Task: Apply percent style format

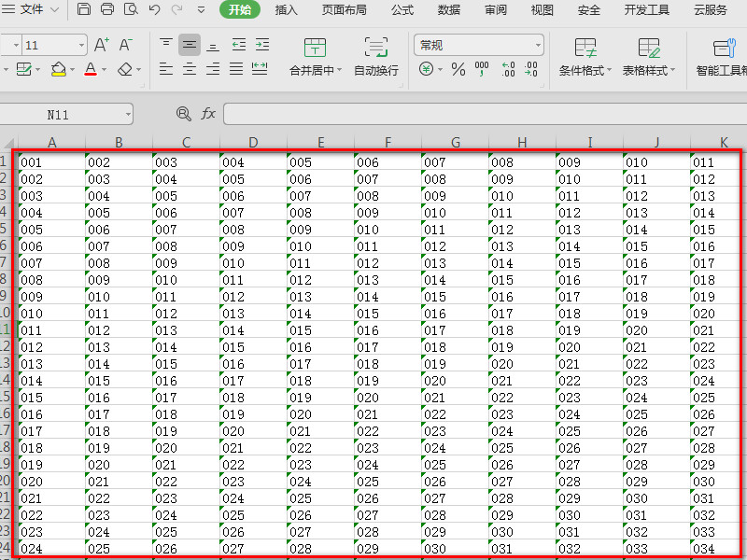Action: tap(458, 69)
